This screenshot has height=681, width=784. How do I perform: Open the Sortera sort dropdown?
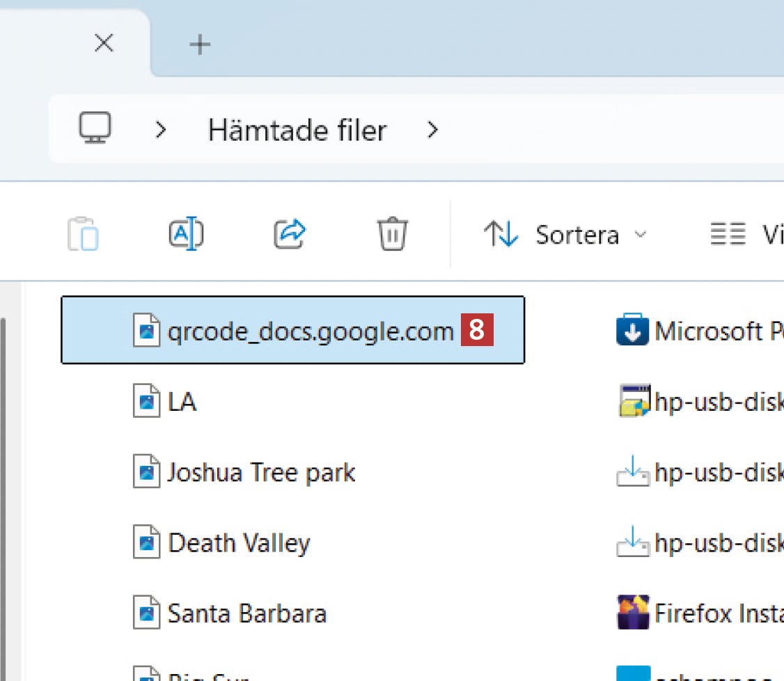565,235
